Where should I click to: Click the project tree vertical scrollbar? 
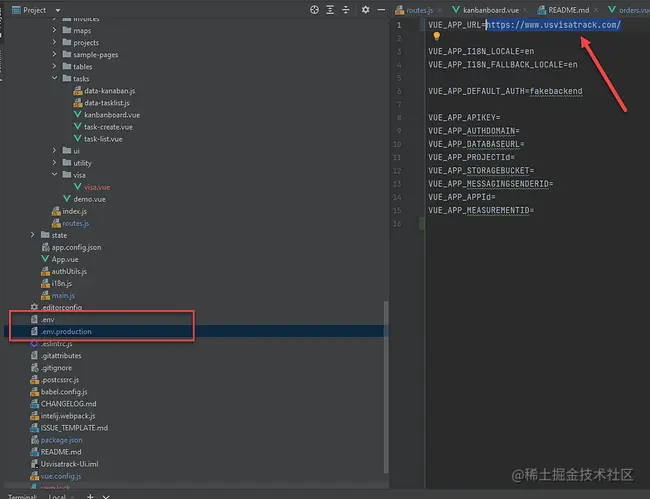[x=386, y=387]
